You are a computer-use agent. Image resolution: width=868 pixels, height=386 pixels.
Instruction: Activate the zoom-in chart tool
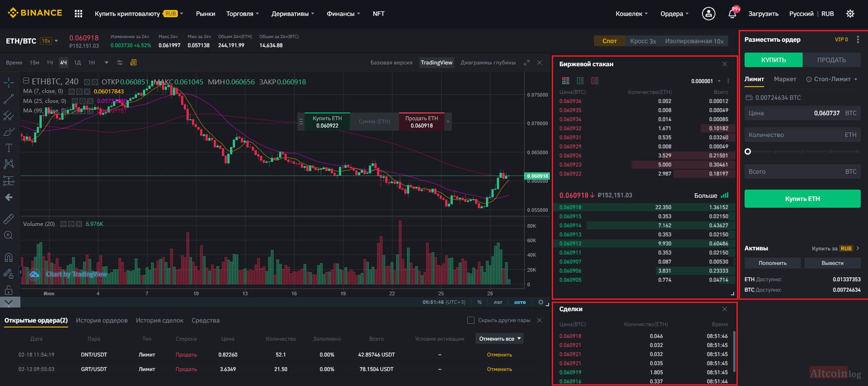[9, 235]
